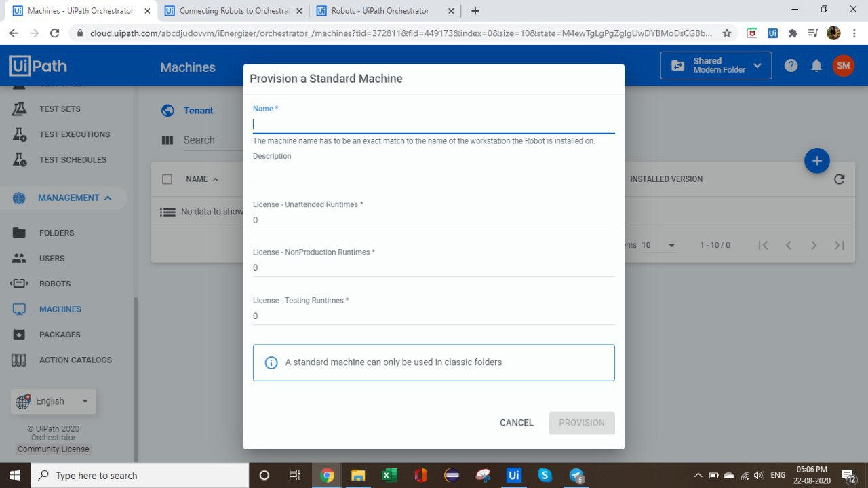Viewport: 868px width, 488px height.
Task: Click the Users people icon
Action: pos(19,258)
